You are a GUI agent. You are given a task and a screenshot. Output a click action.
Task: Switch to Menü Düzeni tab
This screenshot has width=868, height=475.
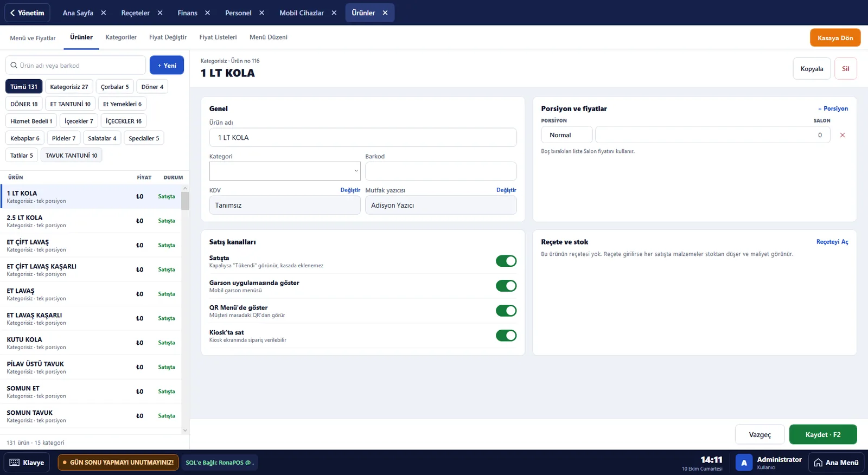269,37
